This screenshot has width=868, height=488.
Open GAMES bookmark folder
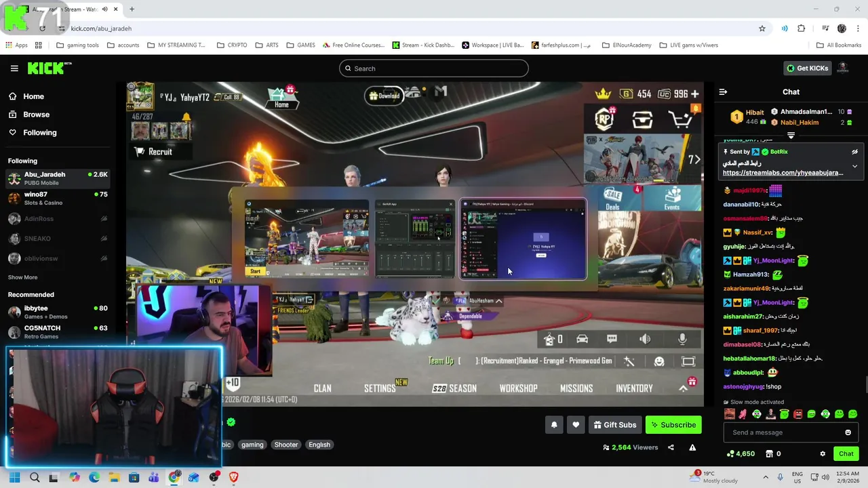300,45
